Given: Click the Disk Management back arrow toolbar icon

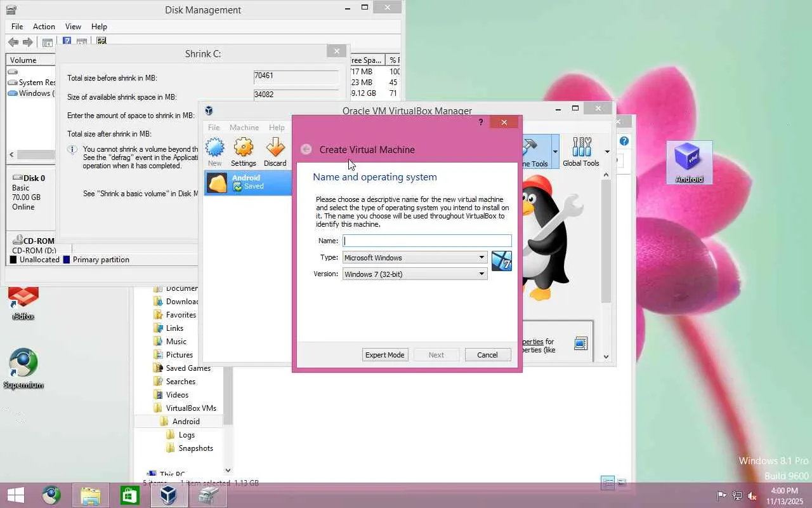Looking at the screenshot, I should [13, 43].
